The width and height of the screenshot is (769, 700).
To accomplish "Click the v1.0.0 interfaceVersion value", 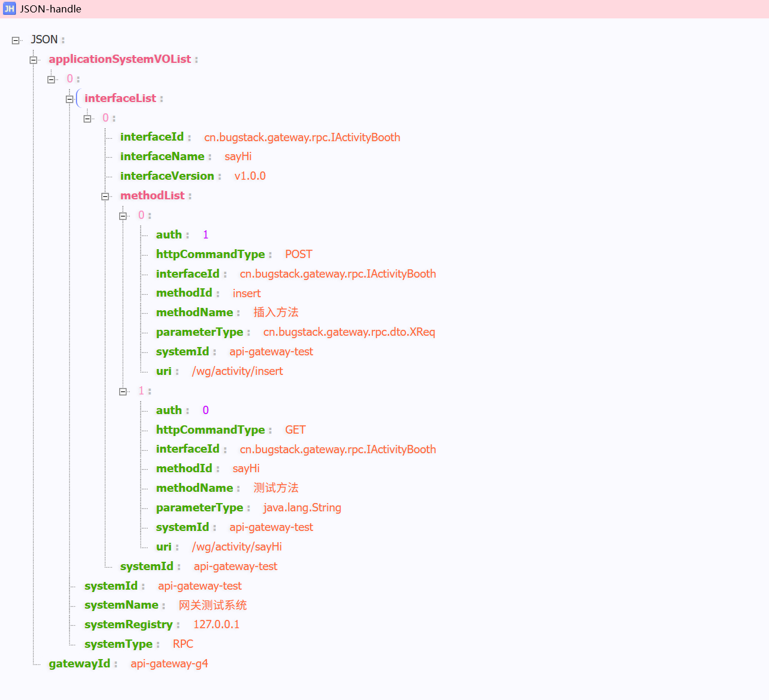I will pos(250,176).
